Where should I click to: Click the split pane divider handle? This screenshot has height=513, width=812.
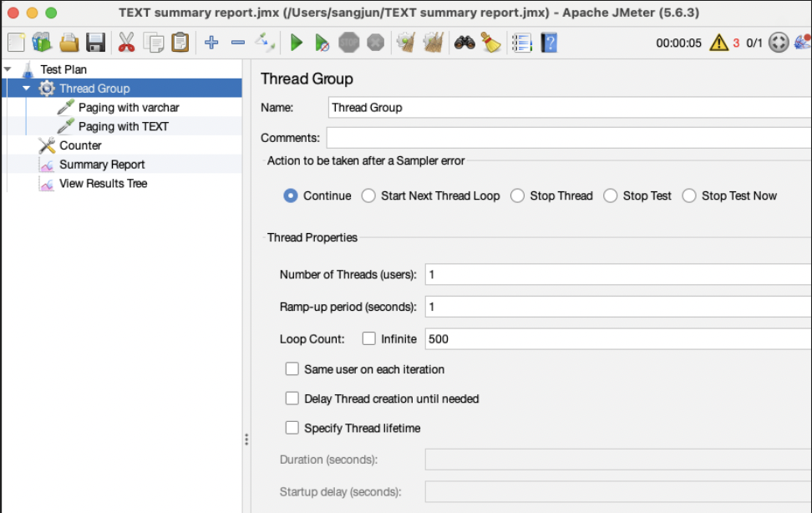[246, 439]
